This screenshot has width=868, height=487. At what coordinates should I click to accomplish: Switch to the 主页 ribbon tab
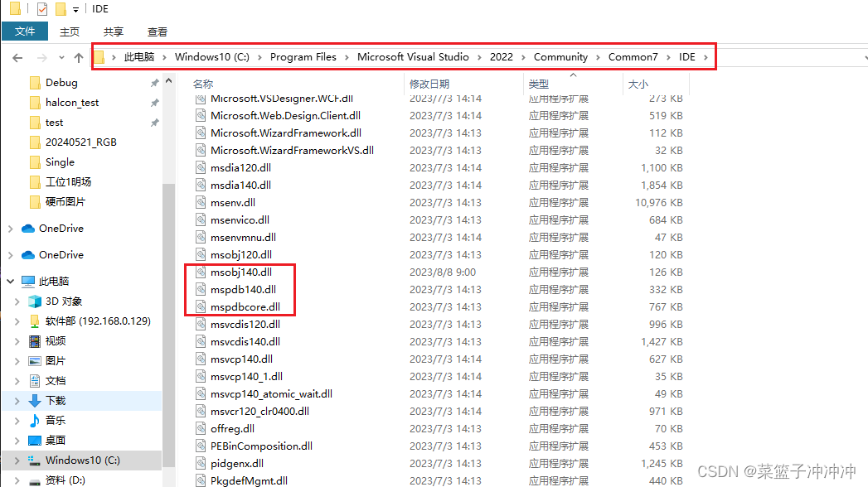point(70,32)
